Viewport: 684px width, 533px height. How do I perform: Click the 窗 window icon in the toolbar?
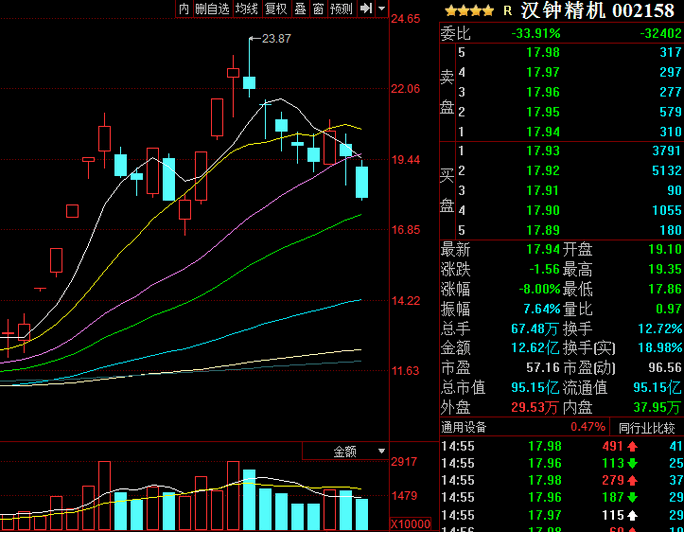(318, 8)
